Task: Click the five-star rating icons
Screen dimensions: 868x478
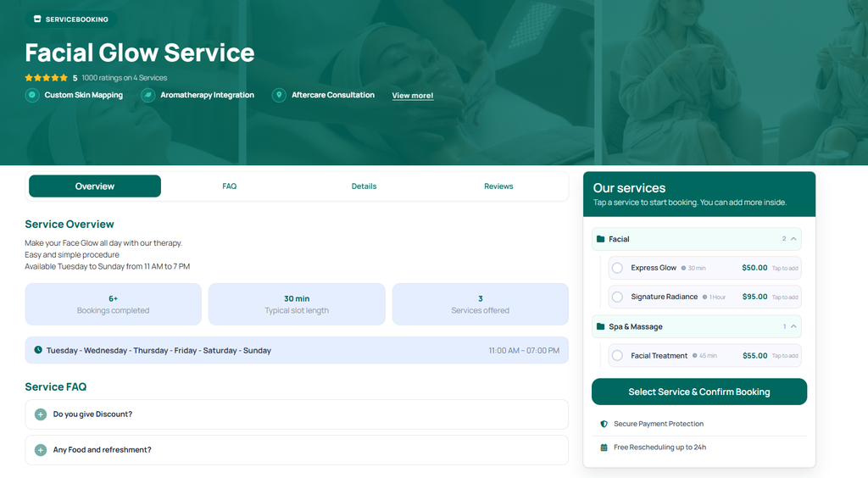Action: pyautogui.click(x=46, y=78)
